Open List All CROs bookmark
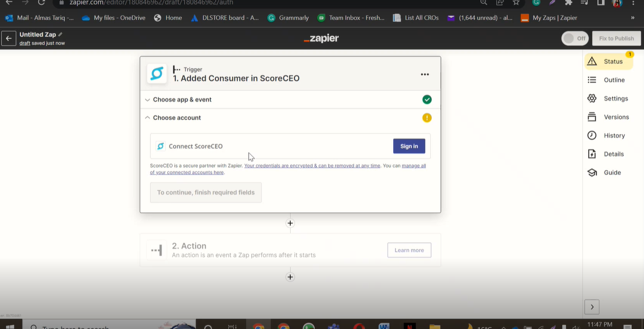This screenshot has height=329, width=644. [416, 18]
